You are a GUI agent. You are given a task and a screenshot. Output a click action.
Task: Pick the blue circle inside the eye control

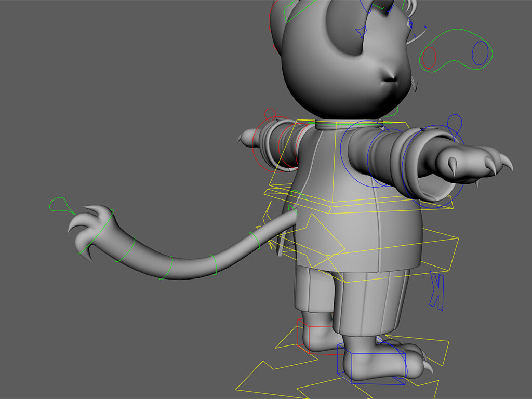(x=480, y=54)
